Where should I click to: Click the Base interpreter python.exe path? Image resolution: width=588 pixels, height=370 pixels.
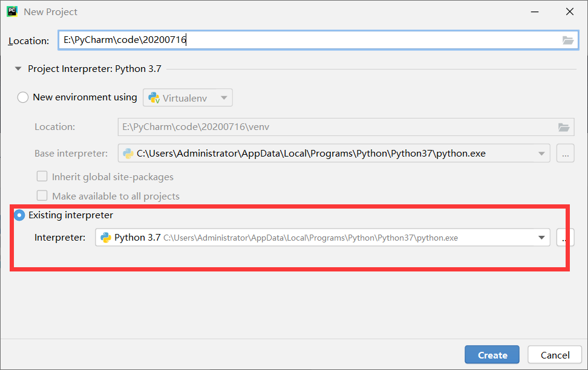311,154
